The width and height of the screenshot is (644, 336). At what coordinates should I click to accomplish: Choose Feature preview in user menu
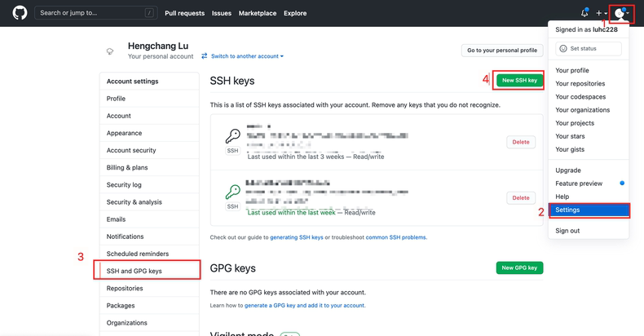tap(589, 183)
